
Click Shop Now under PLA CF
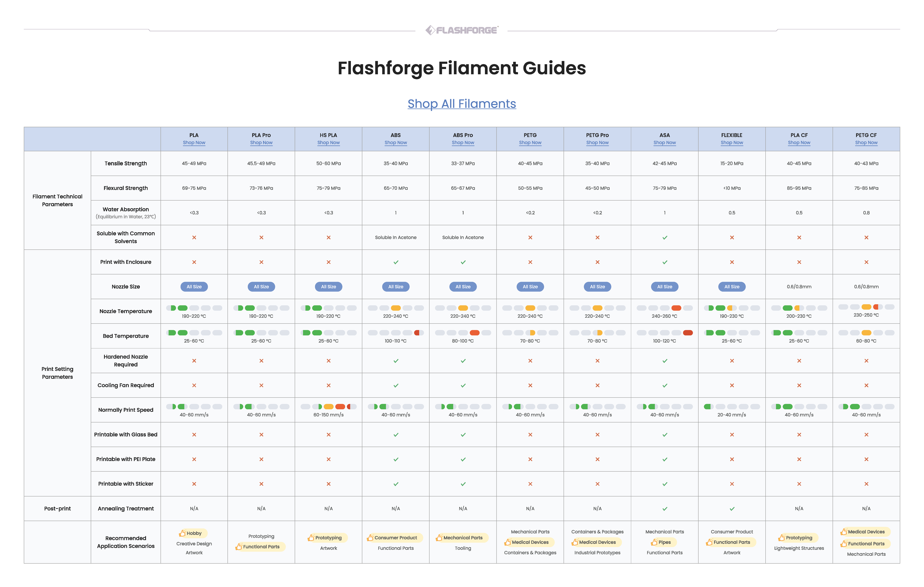point(799,143)
